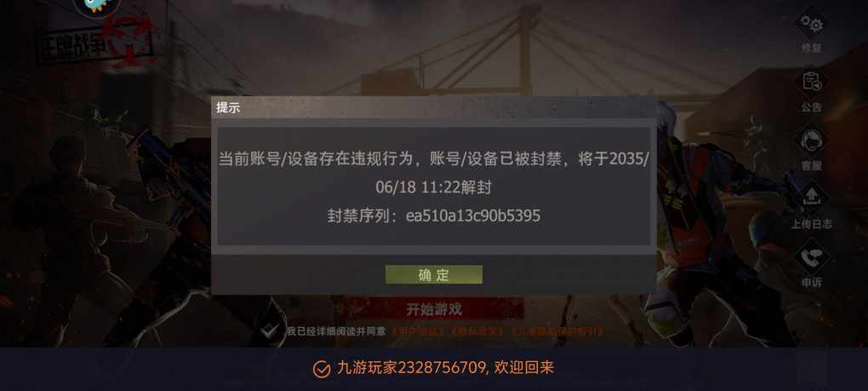The width and height of the screenshot is (868, 391).
Task: Click the 我已经详细阅读并同意 label text
Action: coord(336,331)
